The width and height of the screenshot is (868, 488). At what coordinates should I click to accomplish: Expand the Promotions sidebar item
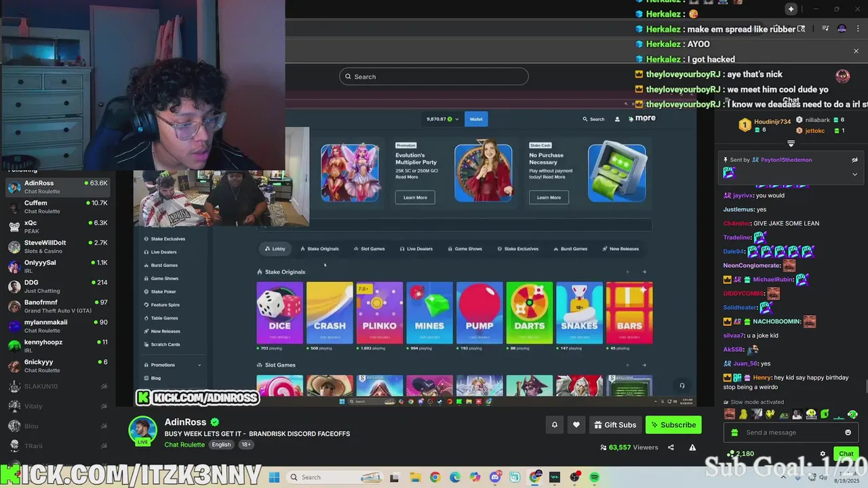pos(172,365)
